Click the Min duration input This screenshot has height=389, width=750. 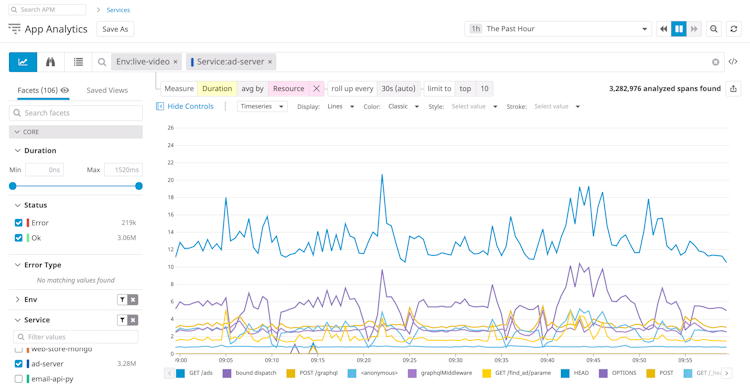(x=44, y=170)
